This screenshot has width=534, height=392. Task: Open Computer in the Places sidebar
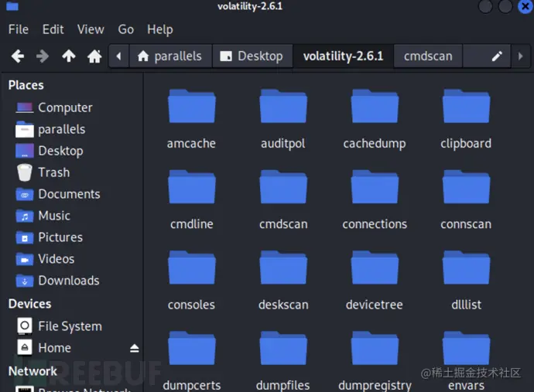(54, 107)
